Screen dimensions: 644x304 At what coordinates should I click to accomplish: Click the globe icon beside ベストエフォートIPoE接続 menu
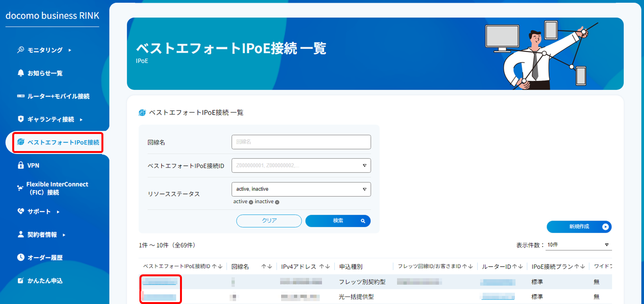point(21,142)
